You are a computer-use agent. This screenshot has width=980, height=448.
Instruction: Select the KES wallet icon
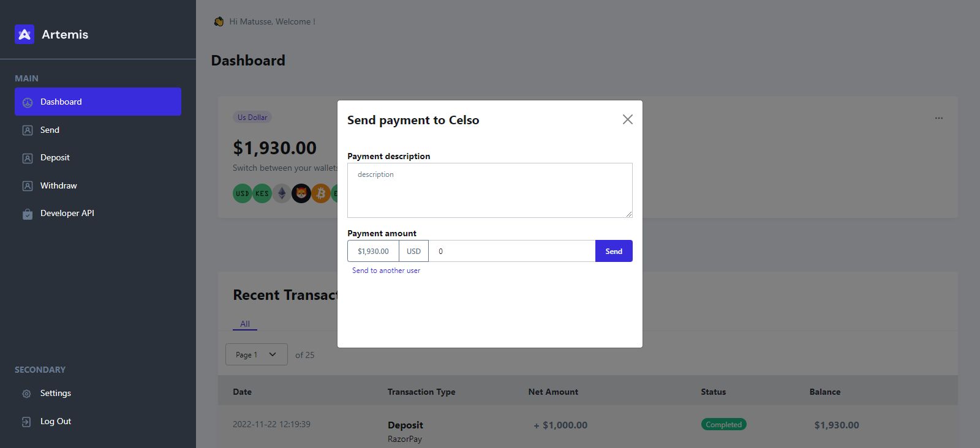click(x=262, y=193)
